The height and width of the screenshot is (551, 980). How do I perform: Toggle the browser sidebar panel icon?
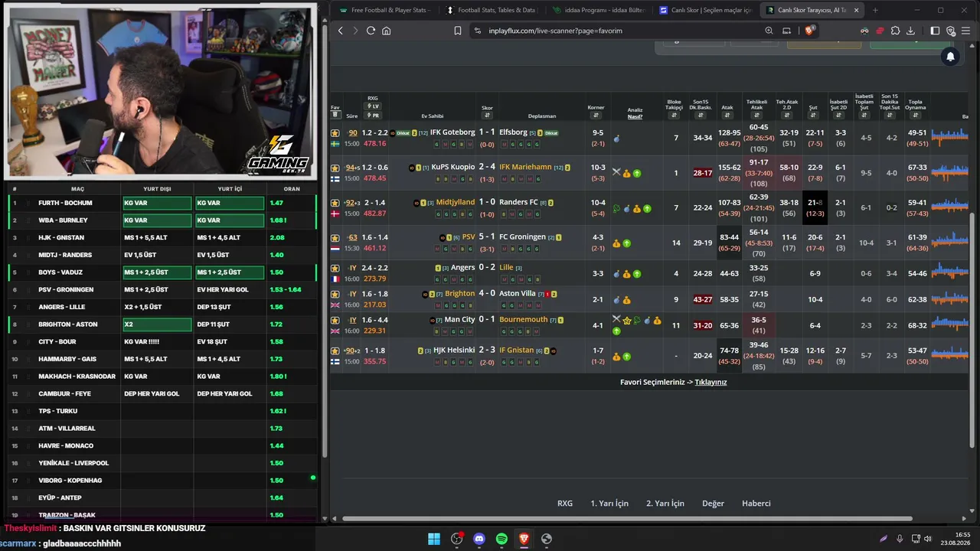[x=935, y=31]
